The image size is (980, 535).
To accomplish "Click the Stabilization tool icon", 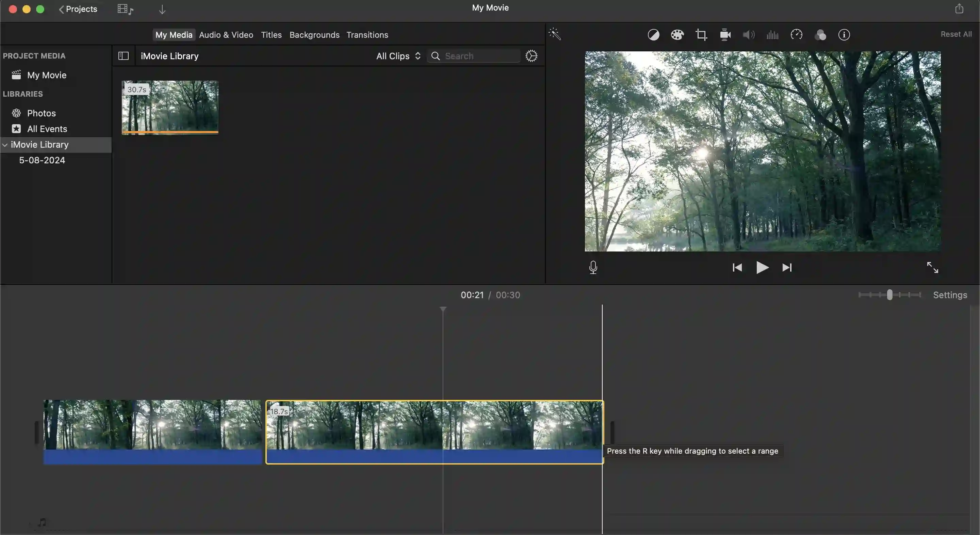I will (x=724, y=35).
